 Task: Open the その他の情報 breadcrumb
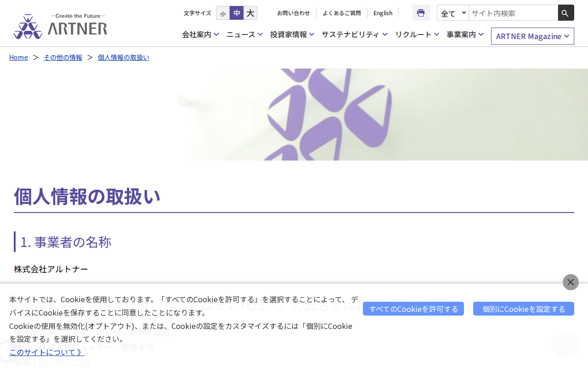point(63,57)
